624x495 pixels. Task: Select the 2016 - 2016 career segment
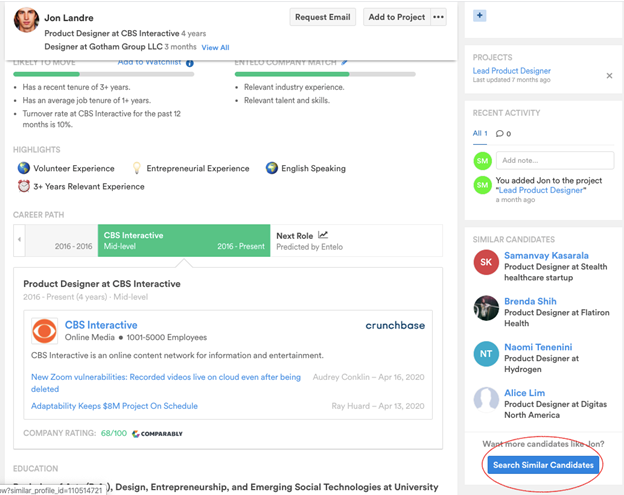click(x=62, y=240)
